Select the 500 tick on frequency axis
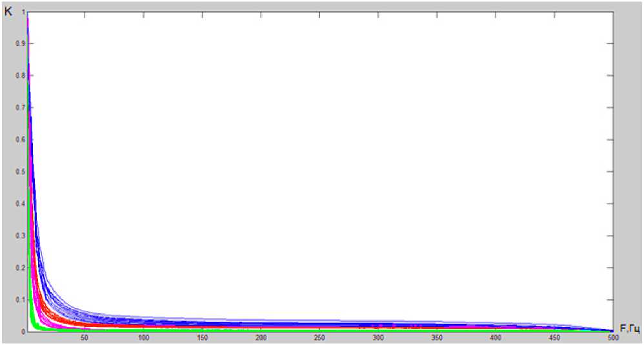Viewport: 644px width, 345px height. click(x=613, y=338)
